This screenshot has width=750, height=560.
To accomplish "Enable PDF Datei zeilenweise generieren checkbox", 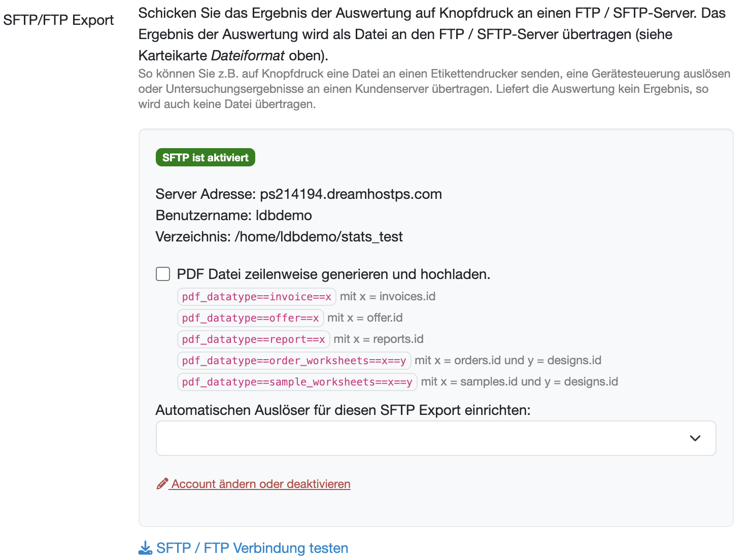I will click(163, 274).
